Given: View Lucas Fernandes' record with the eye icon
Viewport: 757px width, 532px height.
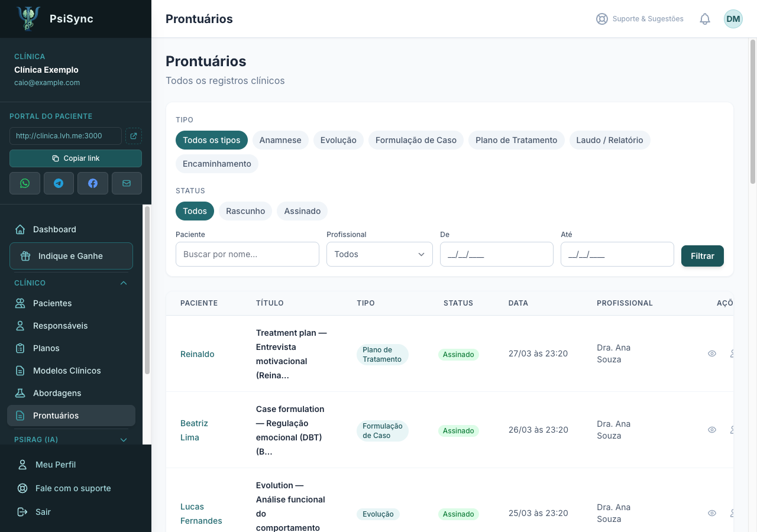Looking at the screenshot, I should coord(712,513).
